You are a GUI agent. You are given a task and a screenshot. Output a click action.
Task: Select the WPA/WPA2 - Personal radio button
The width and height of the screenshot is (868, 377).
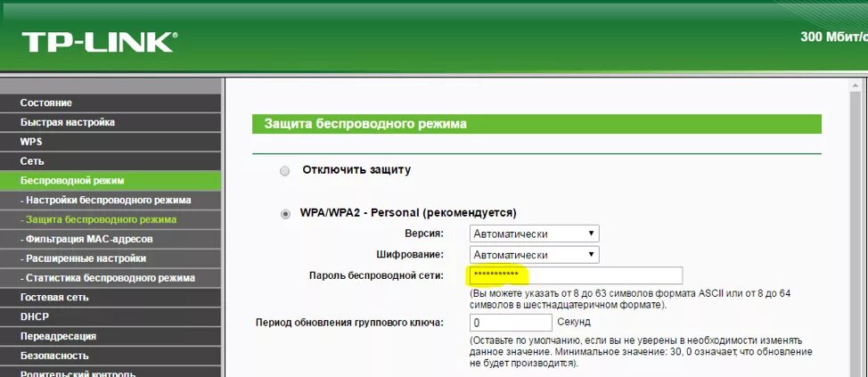285,214
